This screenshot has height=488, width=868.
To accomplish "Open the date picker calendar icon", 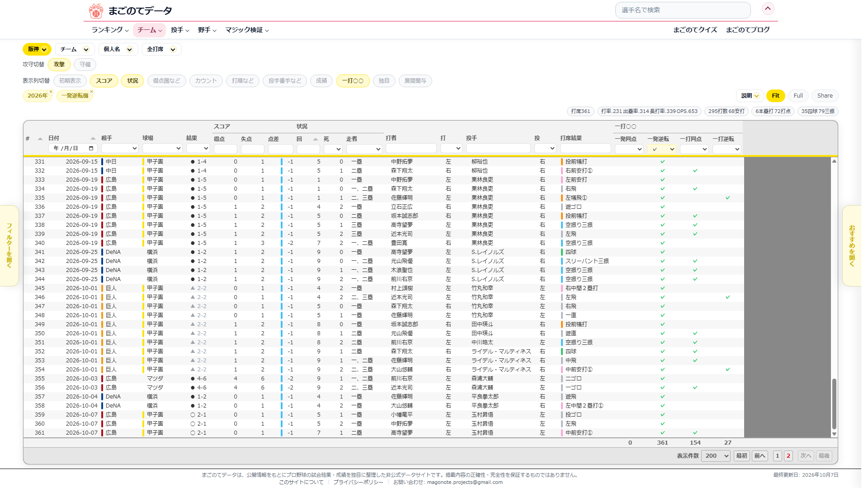I will (91, 148).
